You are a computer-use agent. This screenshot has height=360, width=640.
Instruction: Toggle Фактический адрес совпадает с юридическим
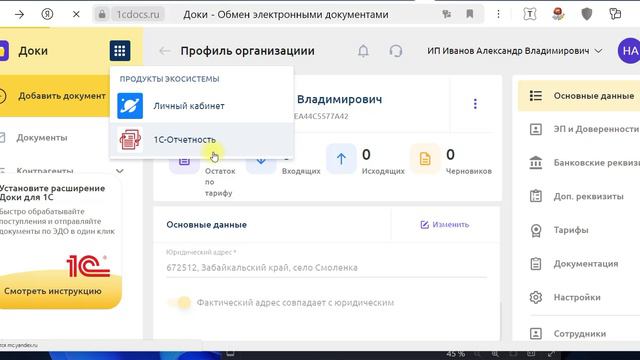(x=180, y=302)
